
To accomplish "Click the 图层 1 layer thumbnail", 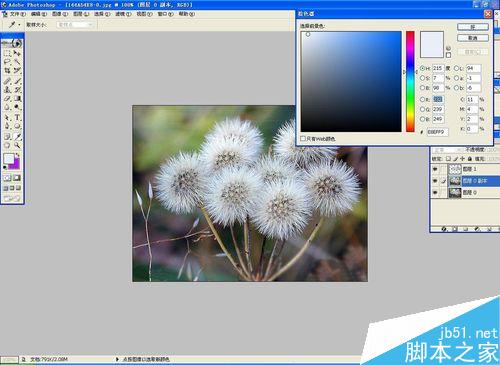I will (455, 169).
